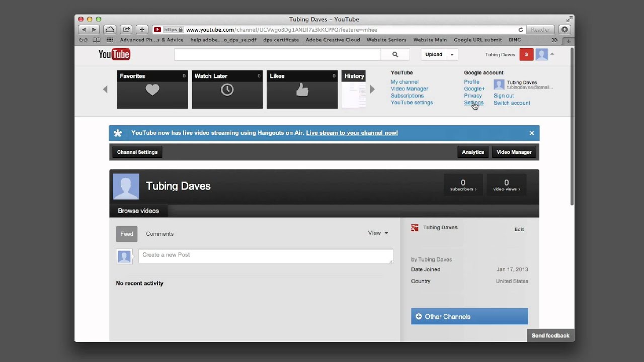The image size is (644, 362).
Task: Click the carousel right arrow
Action: point(372,89)
